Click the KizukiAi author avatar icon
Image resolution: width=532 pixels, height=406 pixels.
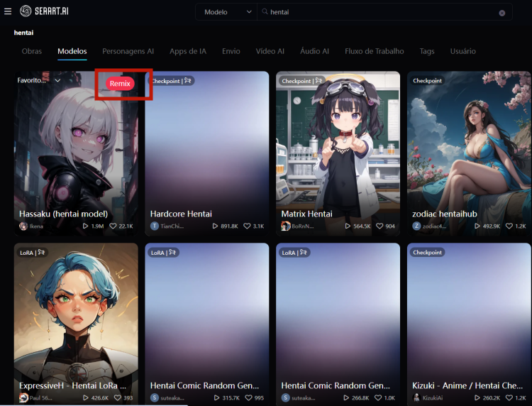417,397
